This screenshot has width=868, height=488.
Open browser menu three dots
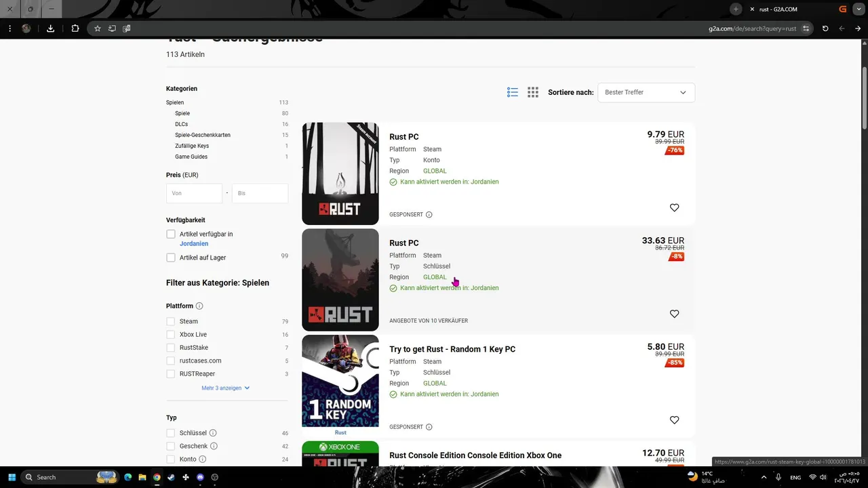[9, 28]
